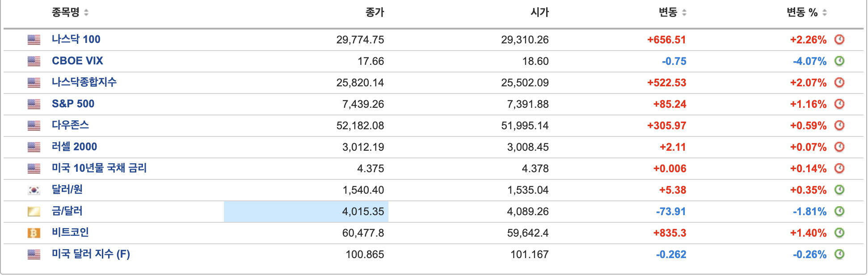Viewport: 868px width, 280px height.
Task: Sort by the 종목명 column arrows
Action: [86, 13]
